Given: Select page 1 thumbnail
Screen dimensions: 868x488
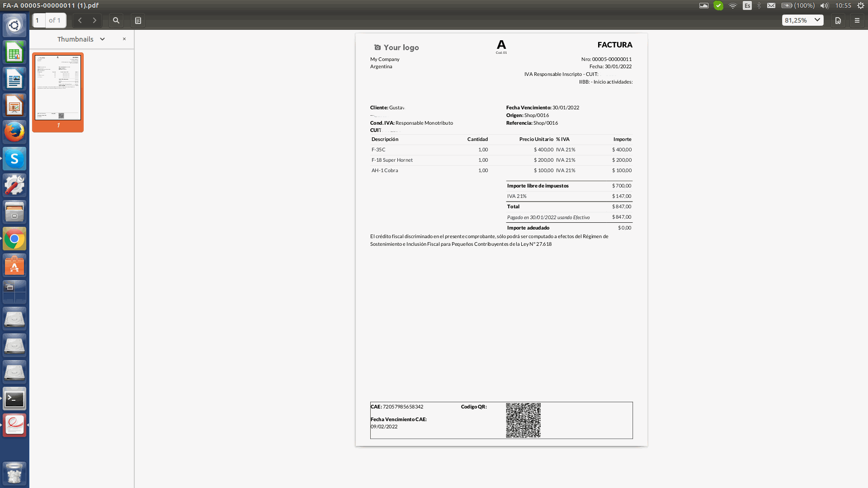Looking at the screenshot, I should coord(58,92).
